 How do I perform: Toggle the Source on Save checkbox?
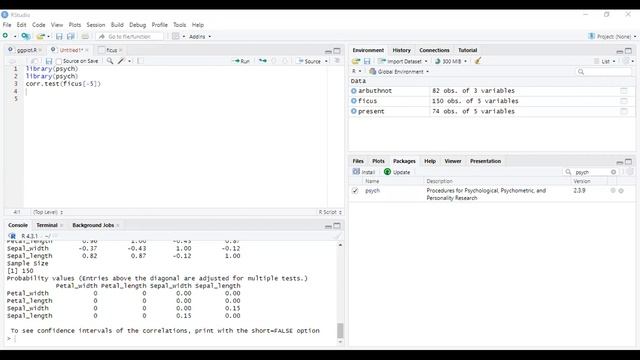pyautogui.click(x=59, y=61)
